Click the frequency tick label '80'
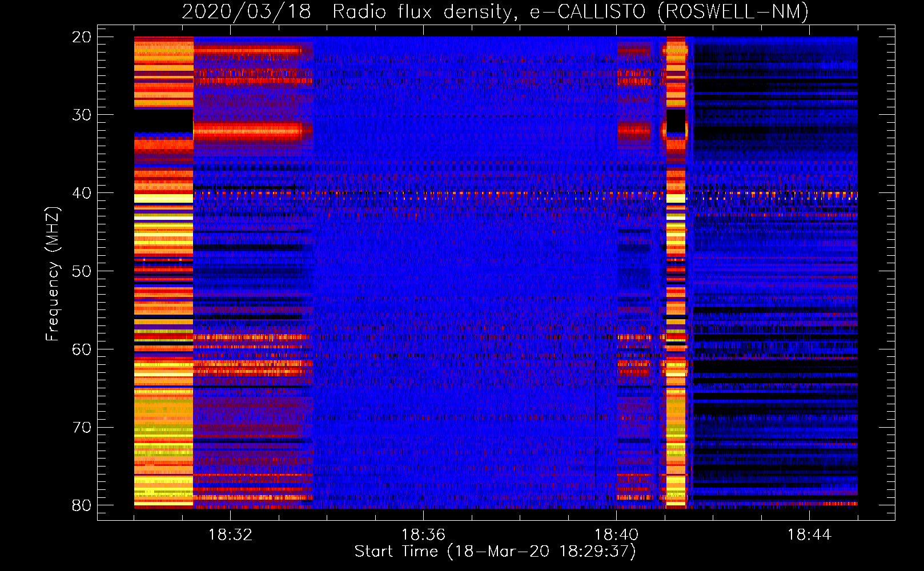Screen dimensions: 924x571 click(x=82, y=505)
